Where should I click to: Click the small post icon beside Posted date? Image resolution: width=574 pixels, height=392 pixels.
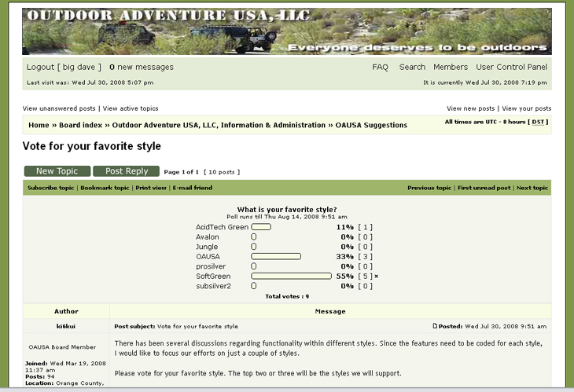point(436,326)
